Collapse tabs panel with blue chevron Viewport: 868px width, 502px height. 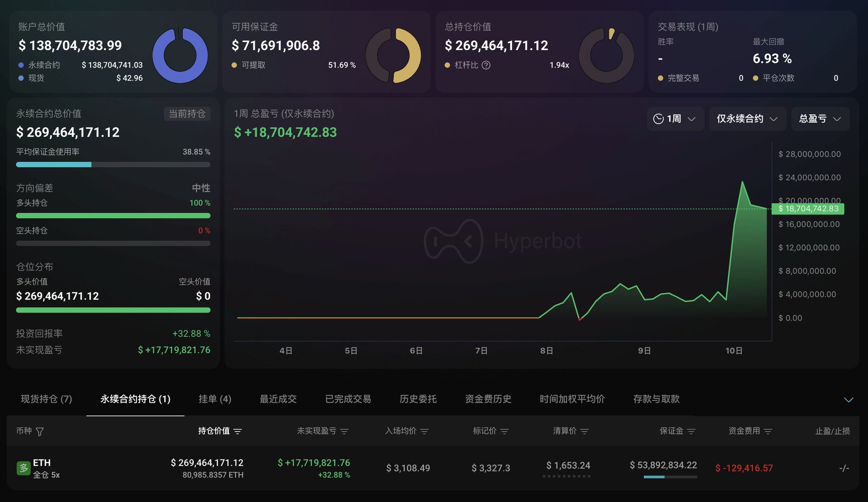tap(849, 400)
